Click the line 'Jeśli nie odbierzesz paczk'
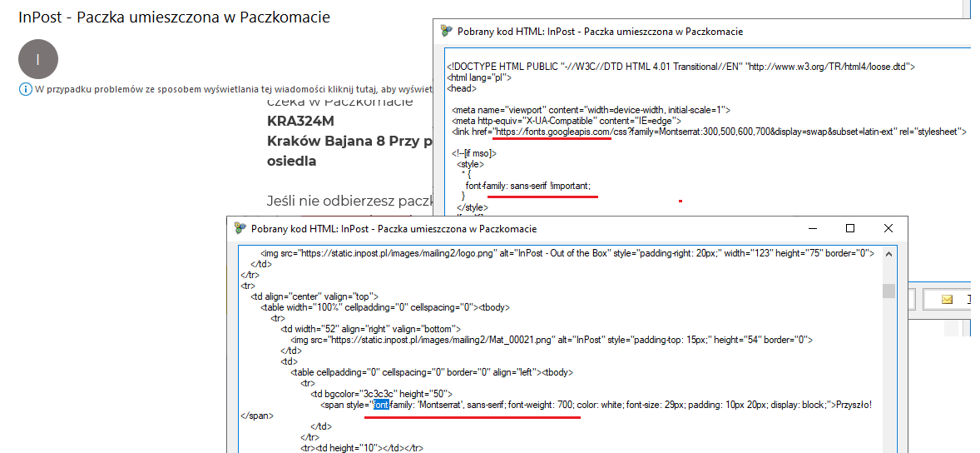The image size is (980, 453). pyautogui.click(x=349, y=201)
